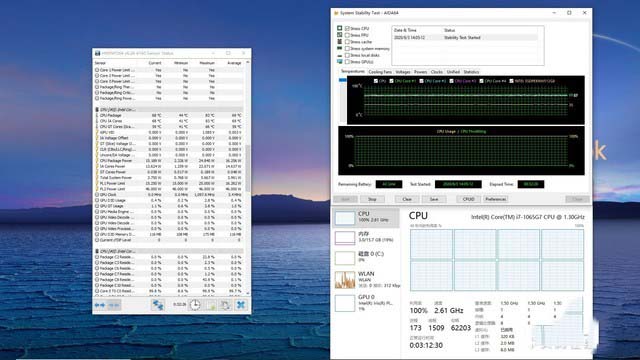Click the HWiNFO vertical scrollbar
This screenshot has height=360, width=640.
247,168
